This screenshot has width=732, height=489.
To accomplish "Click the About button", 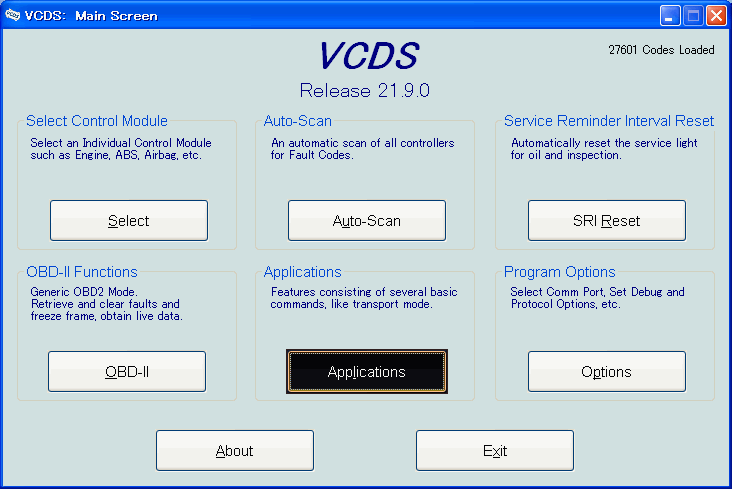I will (235, 450).
